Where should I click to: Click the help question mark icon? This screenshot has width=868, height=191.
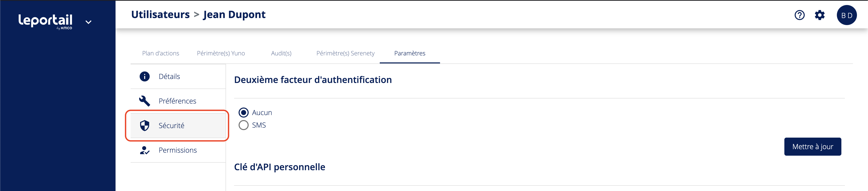[x=799, y=15]
